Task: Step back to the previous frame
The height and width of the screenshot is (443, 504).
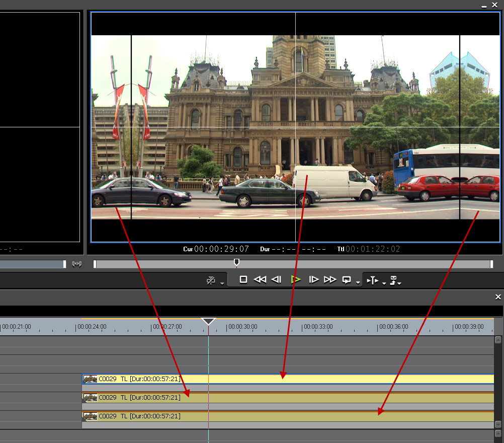Action: pyautogui.click(x=276, y=279)
